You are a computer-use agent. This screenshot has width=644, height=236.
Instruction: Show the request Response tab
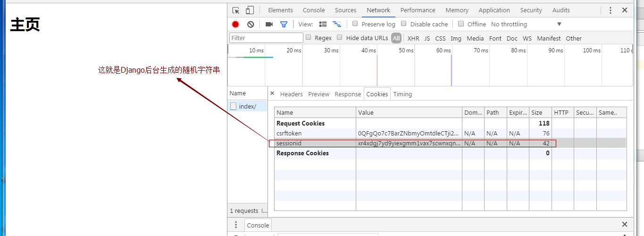click(x=348, y=94)
